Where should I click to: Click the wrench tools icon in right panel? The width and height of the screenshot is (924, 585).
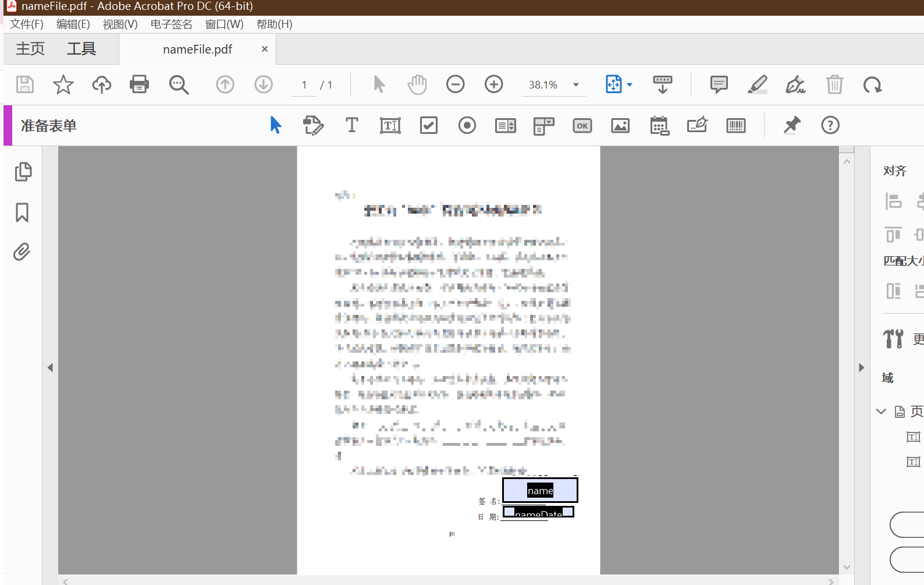point(893,338)
